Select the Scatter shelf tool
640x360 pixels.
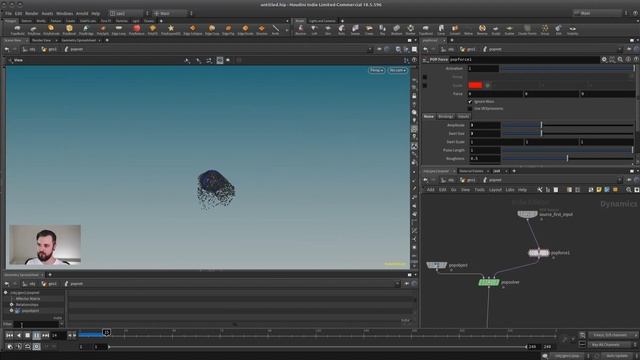[x=509, y=29]
